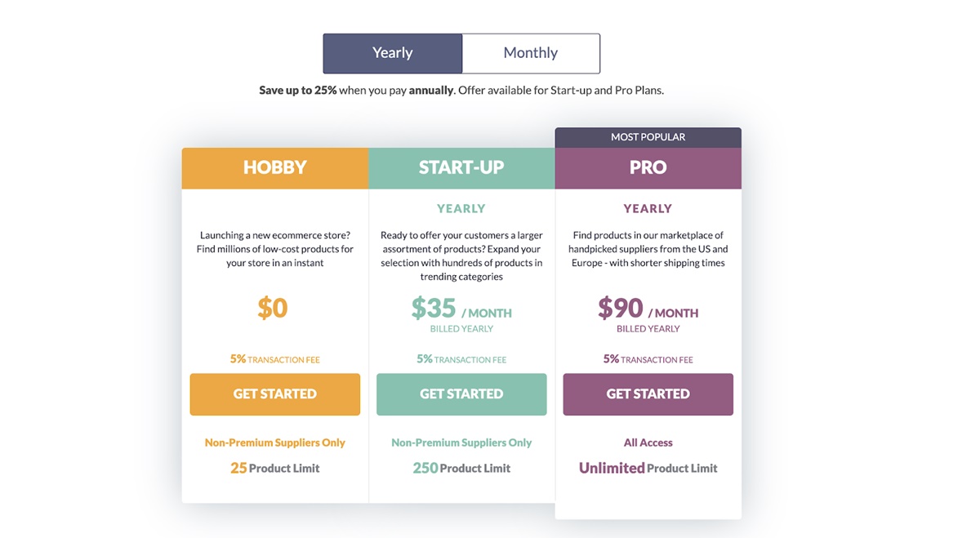Switch billing to Yearly
The width and height of the screenshot is (980, 538).
[x=393, y=53]
